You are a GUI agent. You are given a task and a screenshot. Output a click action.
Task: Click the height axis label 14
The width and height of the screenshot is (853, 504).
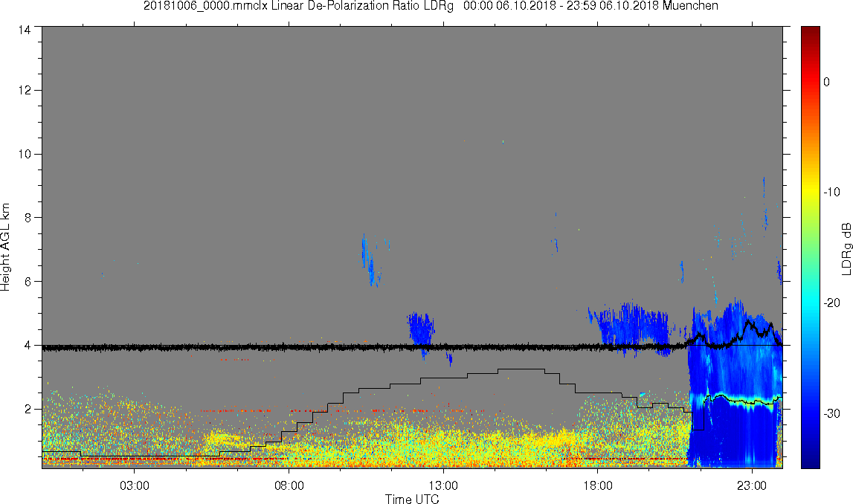pos(25,30)
